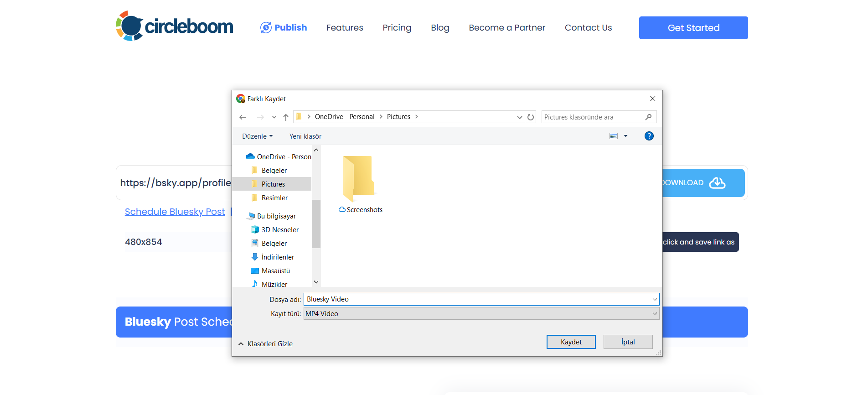Click the Get Started button

pyautogui.click(x=693, y=28)
